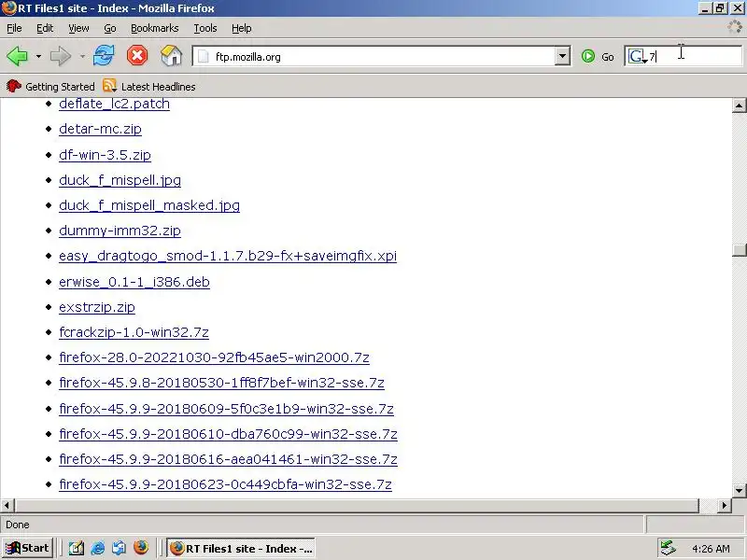Open duck_f_mispell.jpg image link
The height and width of the screenshot is (560, 747).
point(120,180)
